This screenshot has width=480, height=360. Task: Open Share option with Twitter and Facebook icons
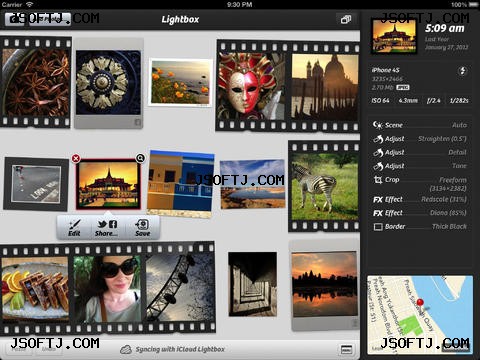click(x=106, y=228)
